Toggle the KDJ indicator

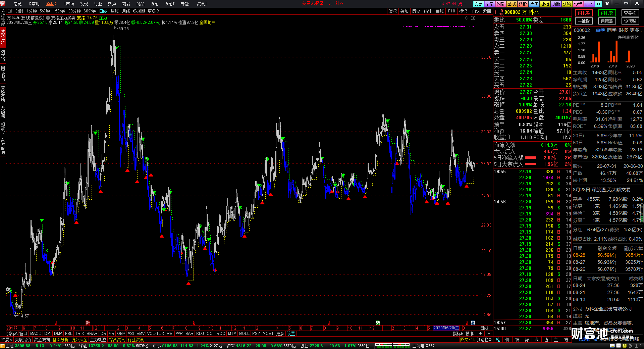coord(200,334)
